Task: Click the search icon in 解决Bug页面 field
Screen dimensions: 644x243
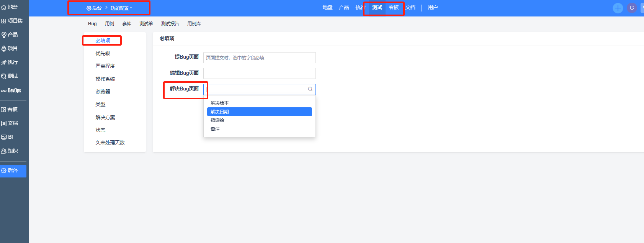Action: click(310, 89)
